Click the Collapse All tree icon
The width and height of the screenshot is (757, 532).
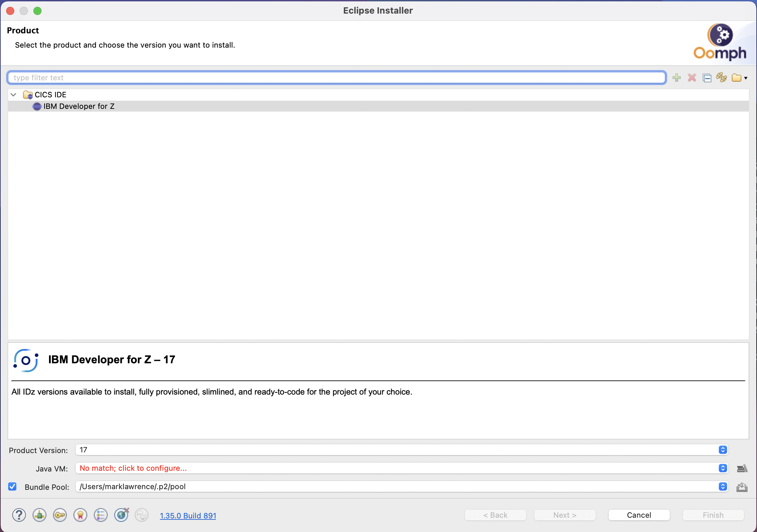pos(707,78)
